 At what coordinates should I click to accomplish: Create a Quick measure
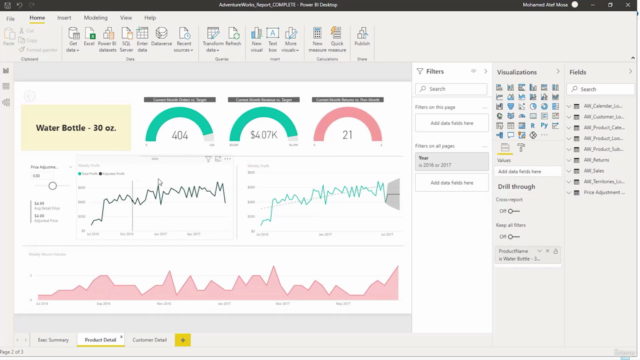pyautogui.click(x=337, y=40)
